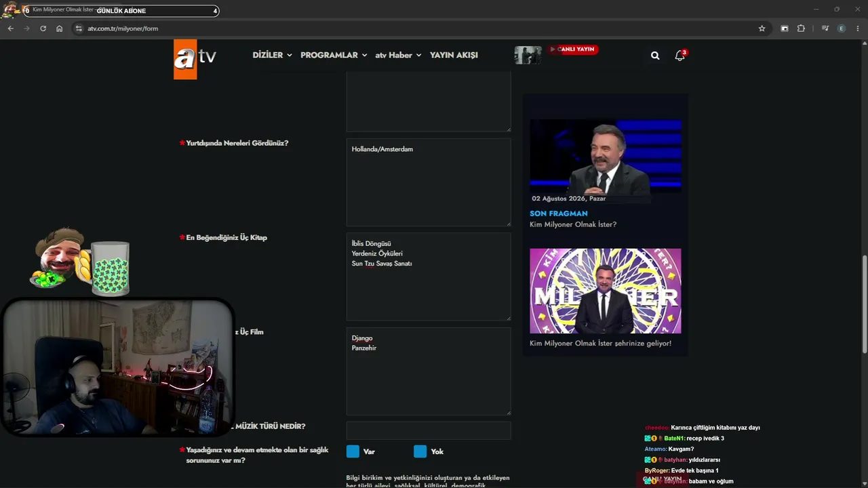Click the browser forward arrow
Screen dimensions: 868x488
pyautogui.click(x=27, y=28)
